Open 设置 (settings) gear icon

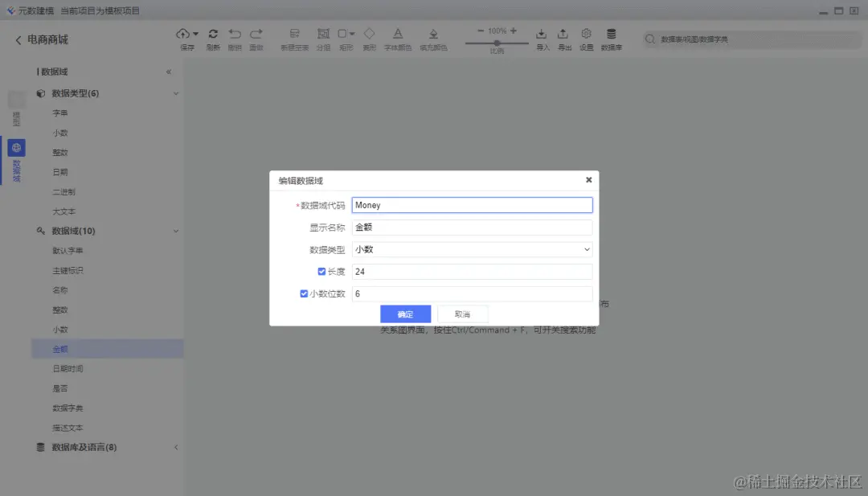[x=586, y=34]
